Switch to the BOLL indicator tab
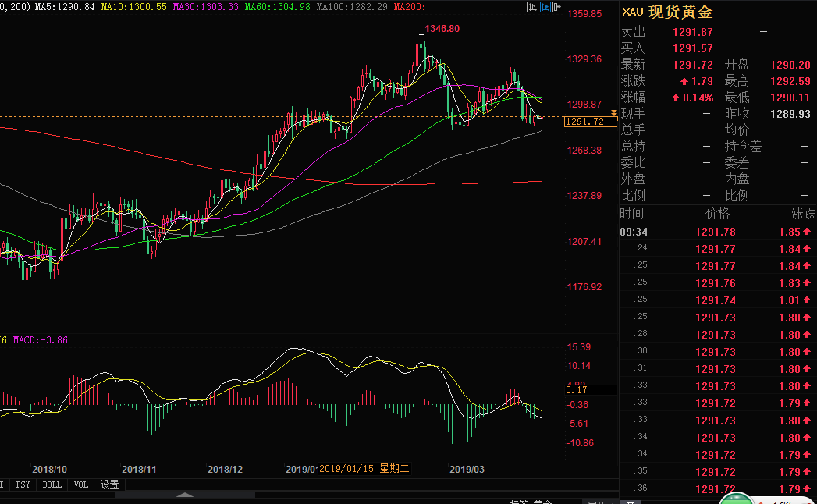This screenshot has height=504, width=817. coord(52,484)
